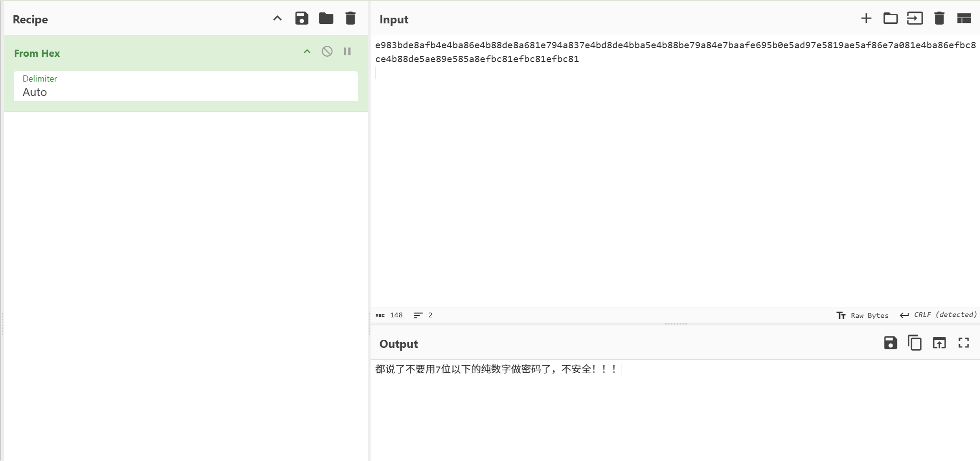The height and width of the screenshot is (461, 980).
Task: Save the current recipe
Action: point(301,19)
